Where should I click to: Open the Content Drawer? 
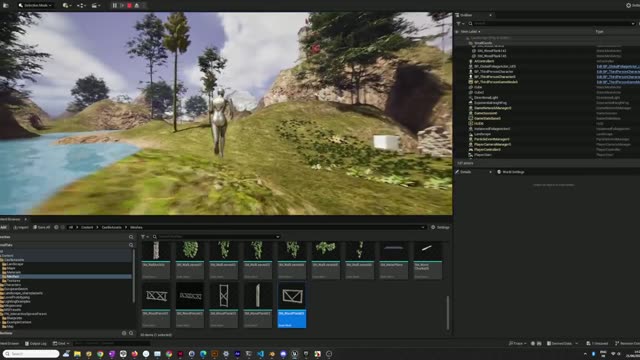pyautogui.click(x=10, y=344)
